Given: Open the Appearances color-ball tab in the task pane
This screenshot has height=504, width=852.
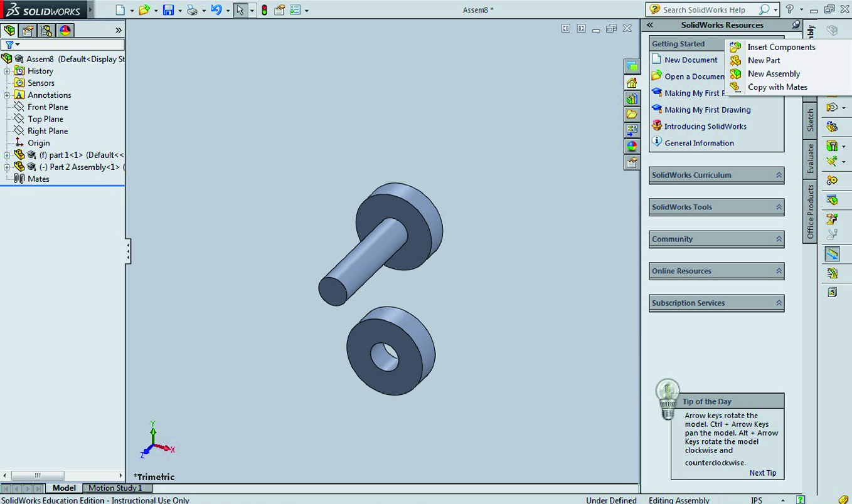Looking at the screenshot, I should pos(632,146).
